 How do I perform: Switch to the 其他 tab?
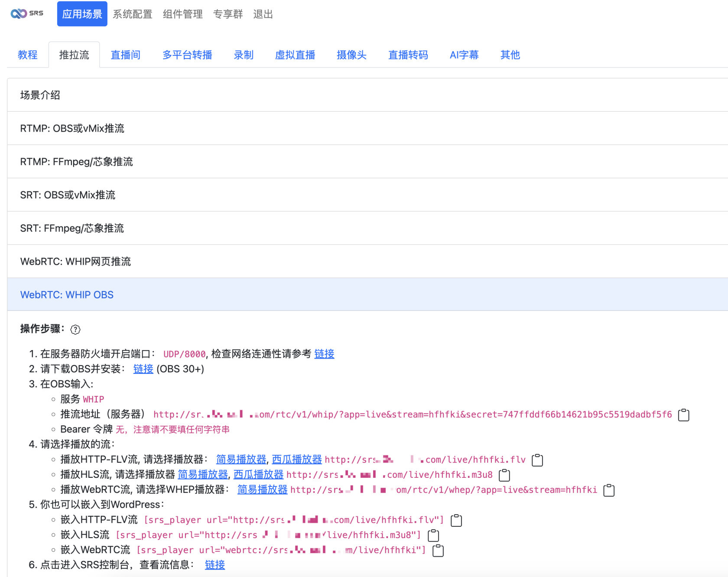pos(510,55)
